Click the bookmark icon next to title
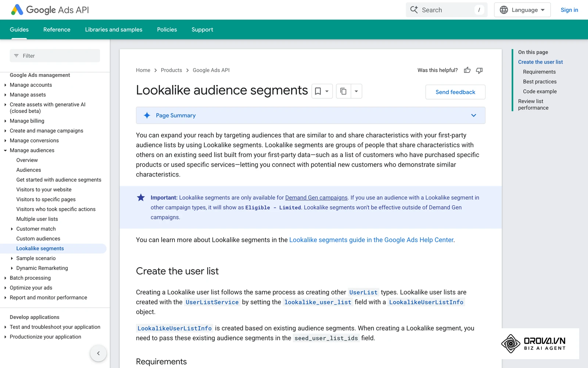 tap(318, 91)
